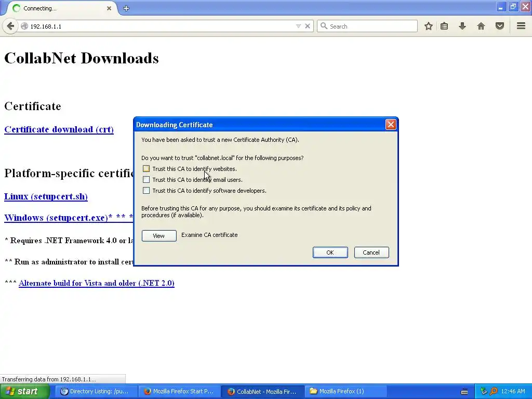This screenshot has width=532, height=399.
Task: Go to the Firefox home icon
Action: point(481,26)
